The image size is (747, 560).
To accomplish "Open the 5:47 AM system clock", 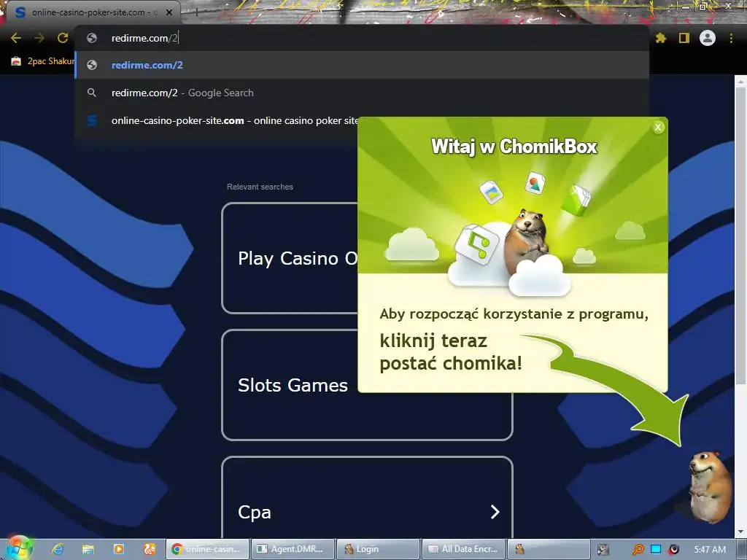I will (710, 549).
